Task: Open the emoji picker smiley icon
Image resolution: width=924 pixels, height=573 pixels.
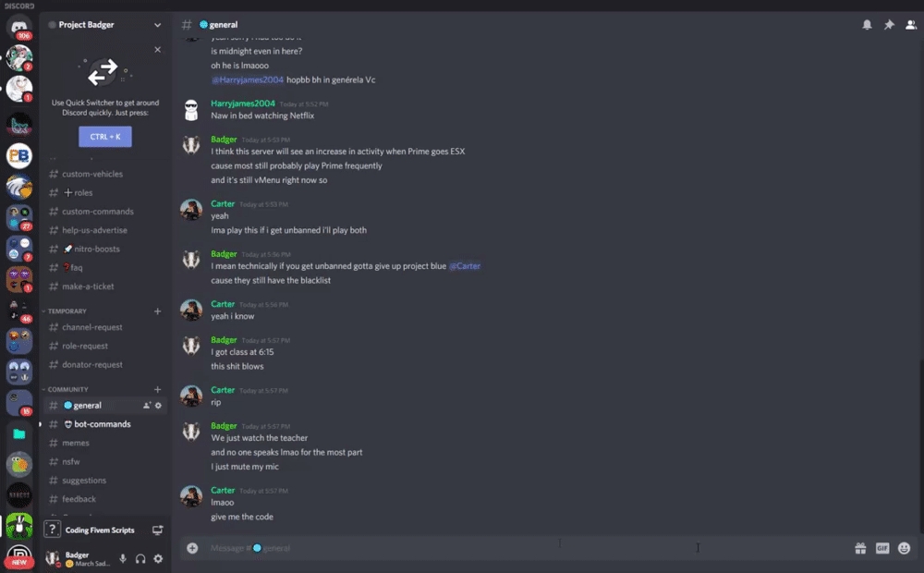Action: click(904, 548)
